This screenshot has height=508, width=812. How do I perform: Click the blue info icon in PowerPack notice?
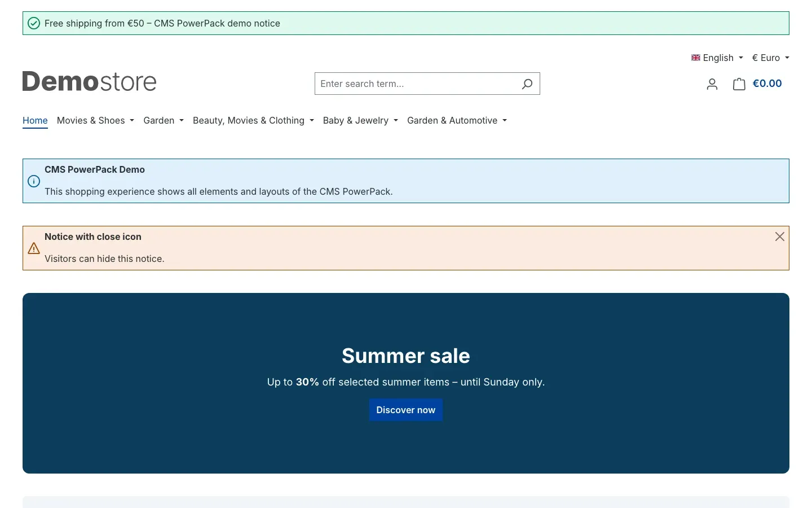pos(34,181)
